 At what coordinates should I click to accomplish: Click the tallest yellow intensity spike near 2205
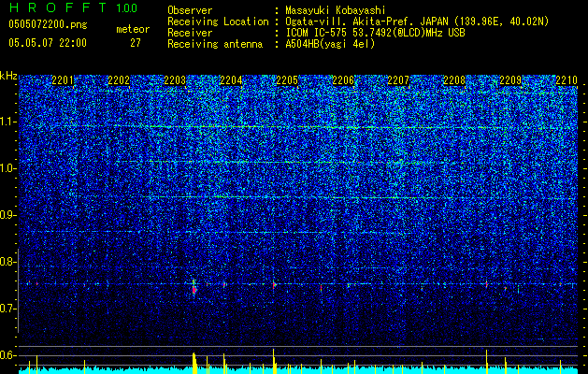click(274, 361)
